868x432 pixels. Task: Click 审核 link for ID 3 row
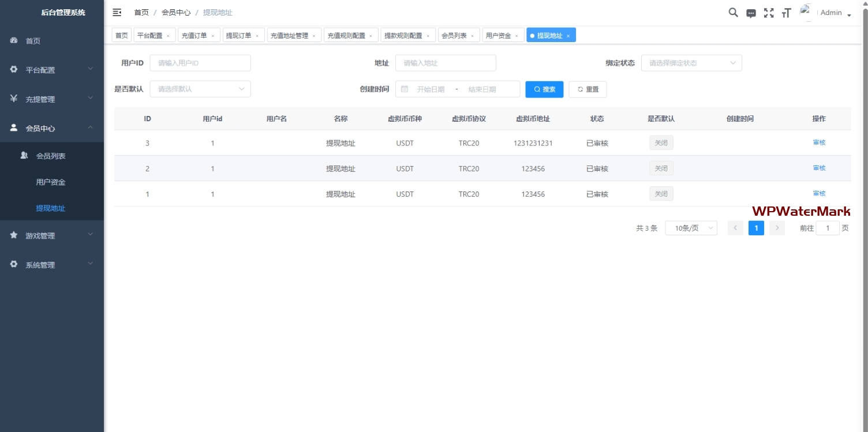pos(819,142)
